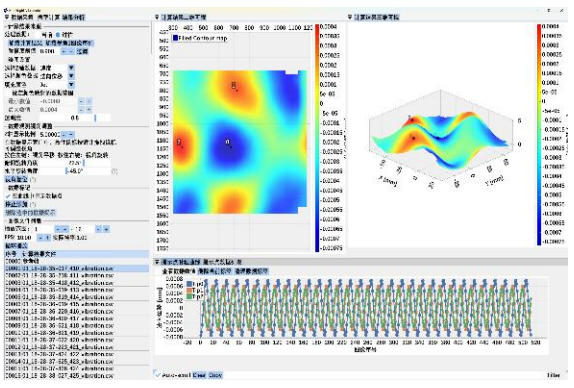Click the highlighted button directly below the -45.0° slider
The width and height of the screenshot is (574, 388).
click(x=16, y=179)
